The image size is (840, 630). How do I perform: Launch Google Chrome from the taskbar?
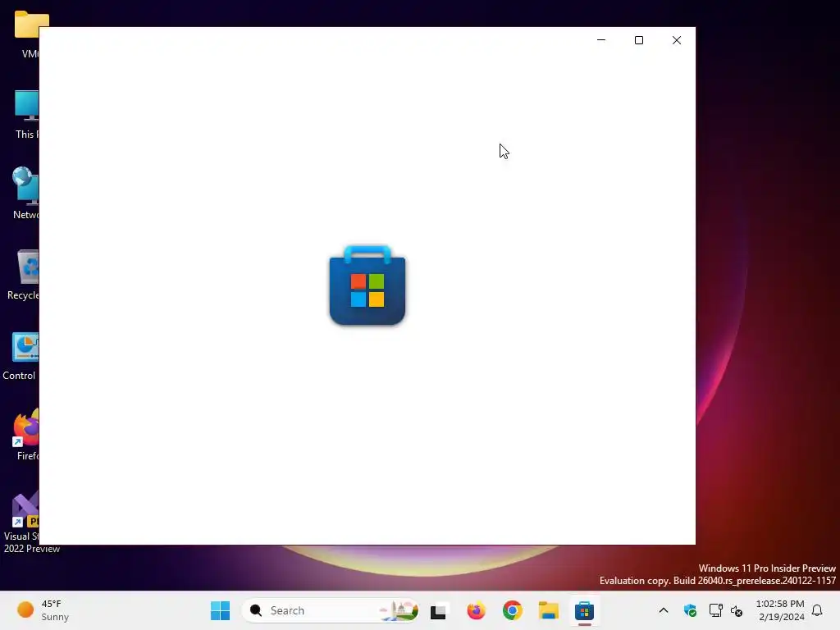512,610
